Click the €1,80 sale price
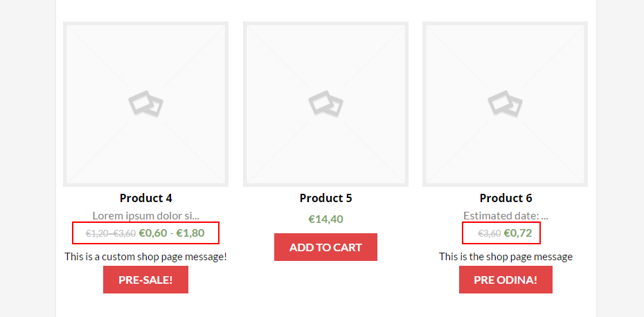 click(190, 233)
